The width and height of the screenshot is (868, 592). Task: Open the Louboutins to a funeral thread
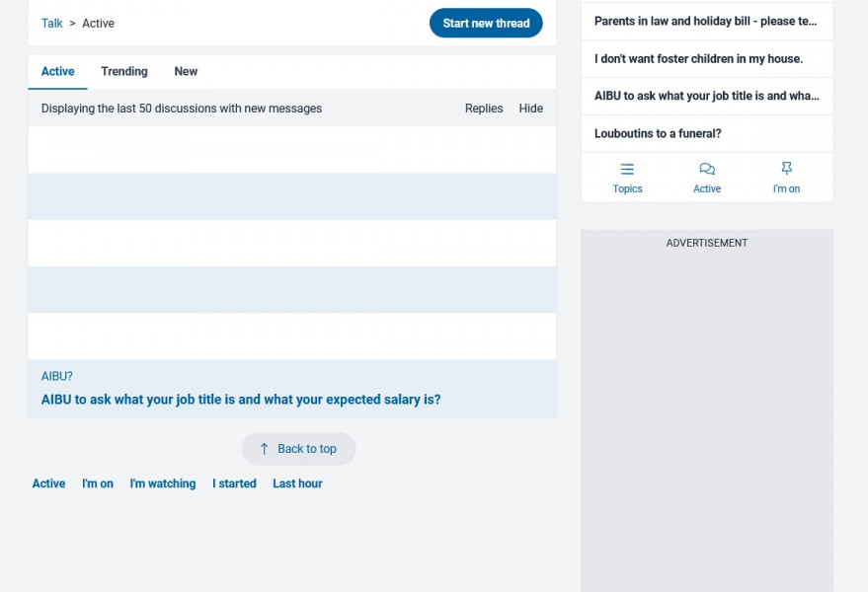(x=658, y=134)
